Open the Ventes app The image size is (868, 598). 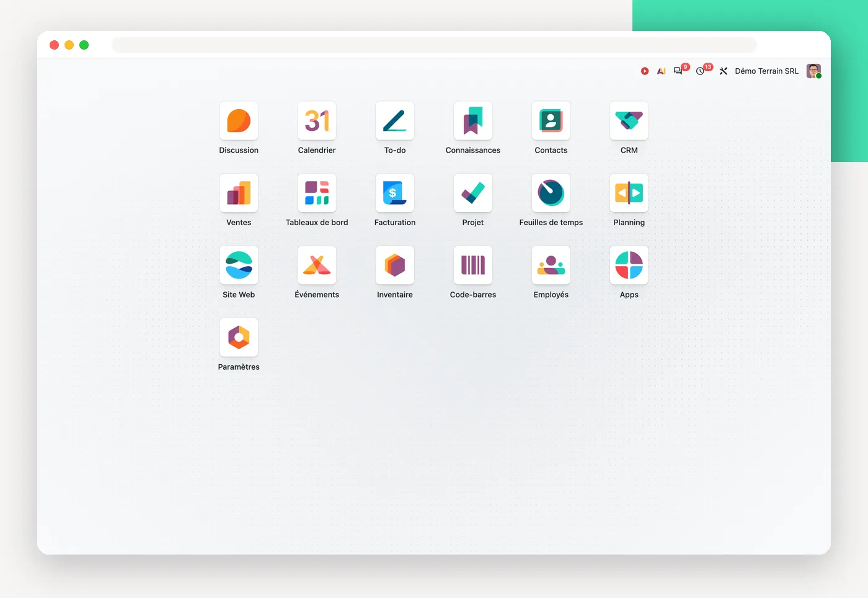tap(239, 193)
